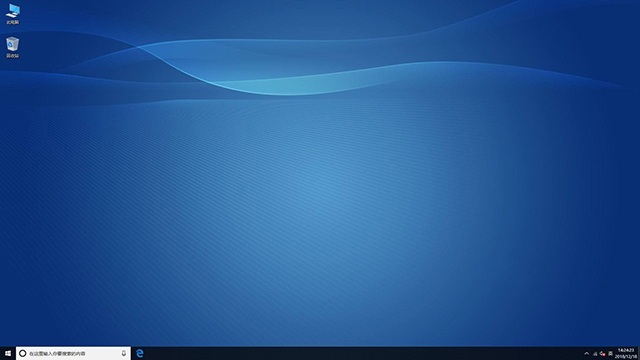This screenshot has height=360, width=640.
Task: Toggle the Chinese IME input indicator
Action: click(x=611, y=353)
